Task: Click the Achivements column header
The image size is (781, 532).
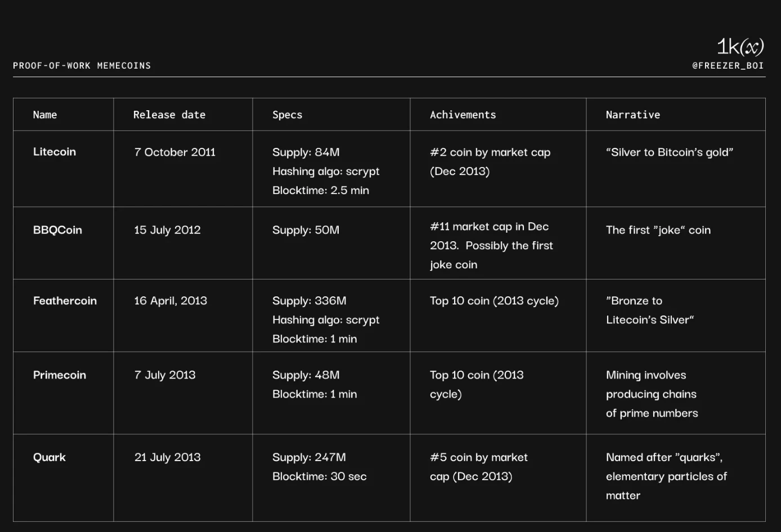Action: (463, 115)
